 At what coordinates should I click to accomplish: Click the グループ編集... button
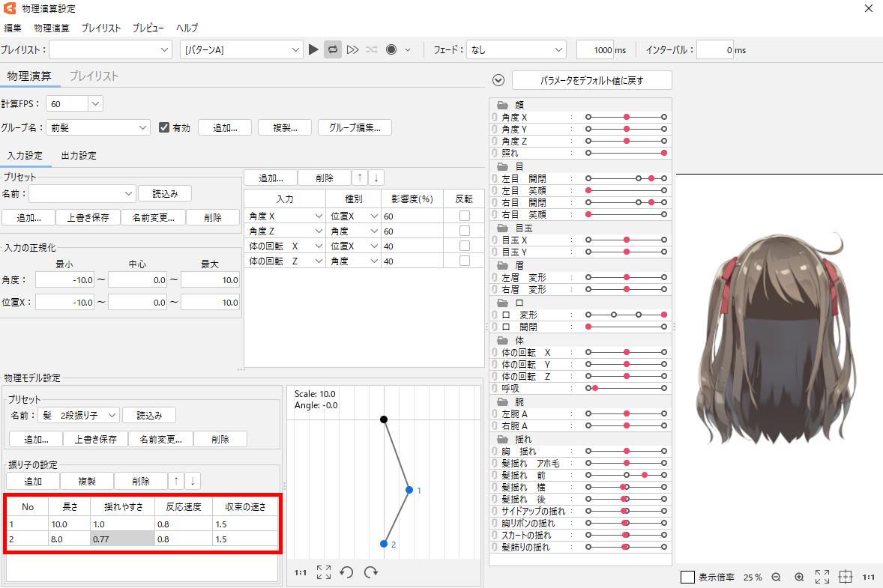[x=355, y=128]
